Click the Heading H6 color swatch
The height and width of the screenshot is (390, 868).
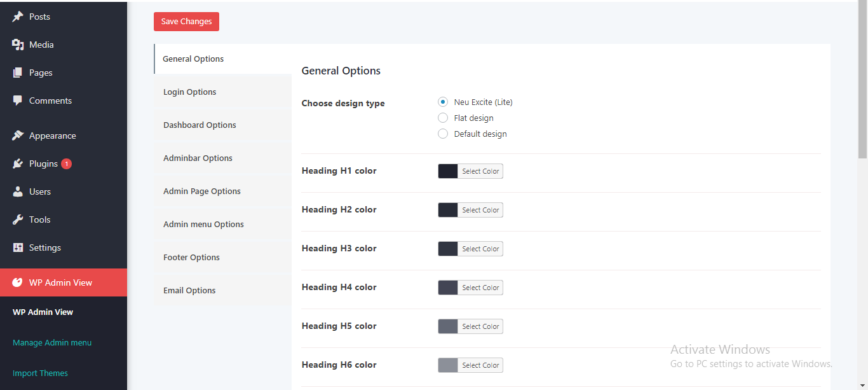pos(448,365)
